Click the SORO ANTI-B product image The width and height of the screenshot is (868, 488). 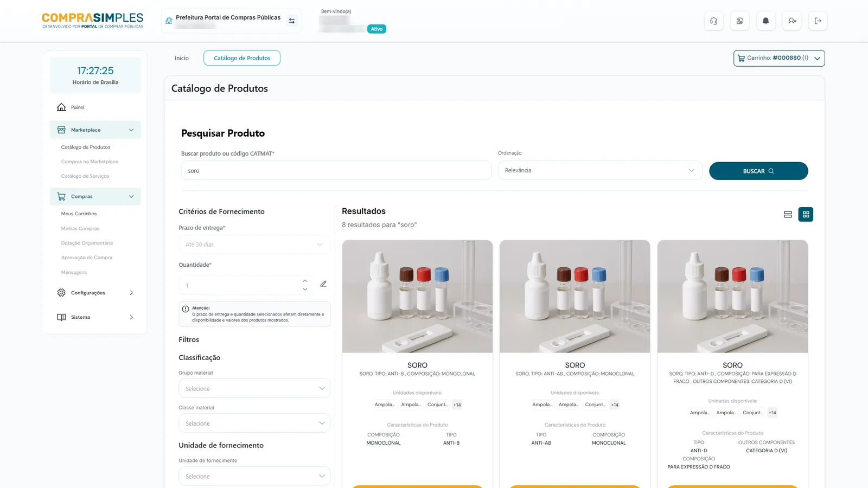pos(417,297)
